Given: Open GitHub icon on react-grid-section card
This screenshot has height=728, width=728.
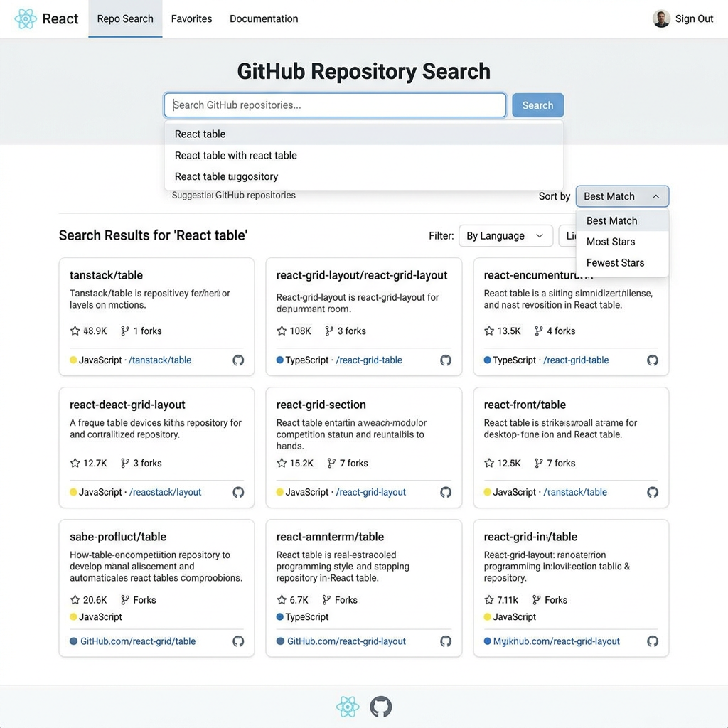Looking at the screenshot, I should 446,492.
